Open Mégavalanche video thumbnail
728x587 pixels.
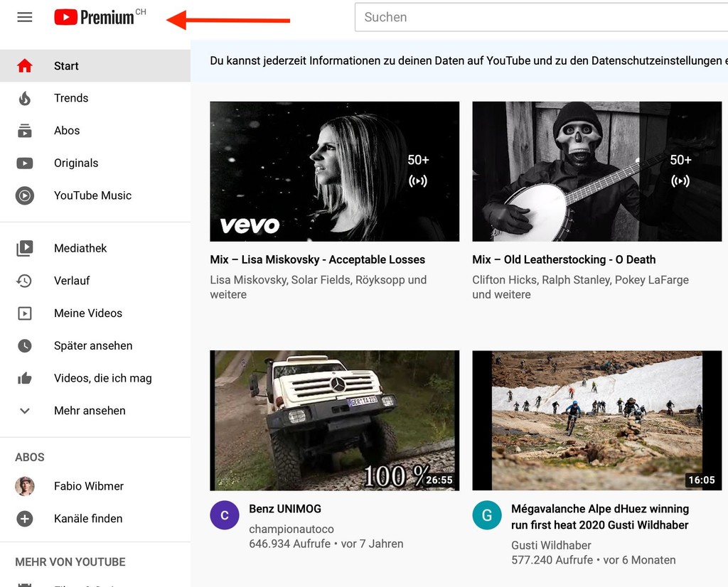[596, 421]
